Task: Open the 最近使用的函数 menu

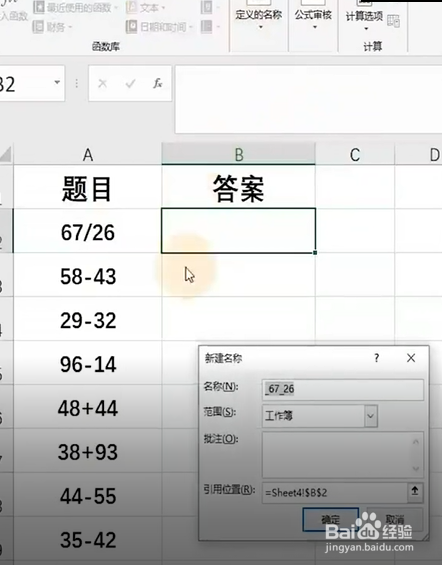Action: (x=76, y=7)
